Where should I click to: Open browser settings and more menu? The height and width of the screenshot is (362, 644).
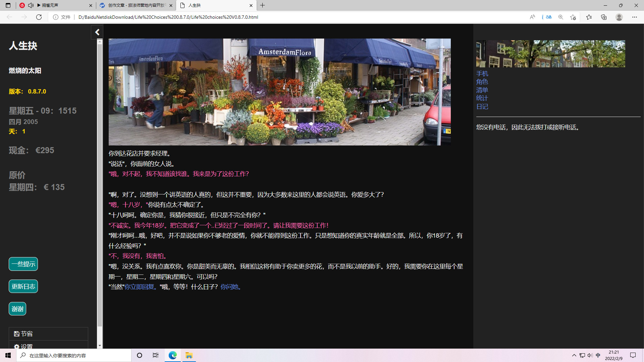pyautogui.click(x=634, y=17)
